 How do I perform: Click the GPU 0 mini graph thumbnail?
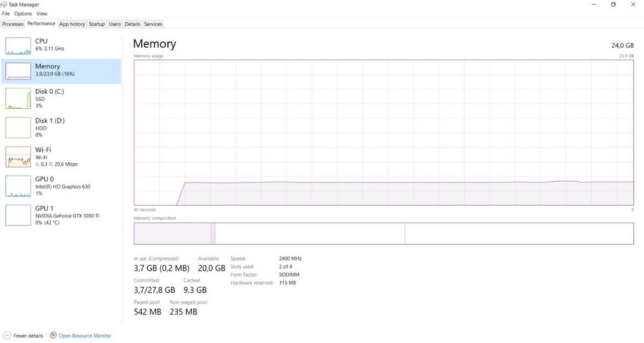tap(18, 186)
